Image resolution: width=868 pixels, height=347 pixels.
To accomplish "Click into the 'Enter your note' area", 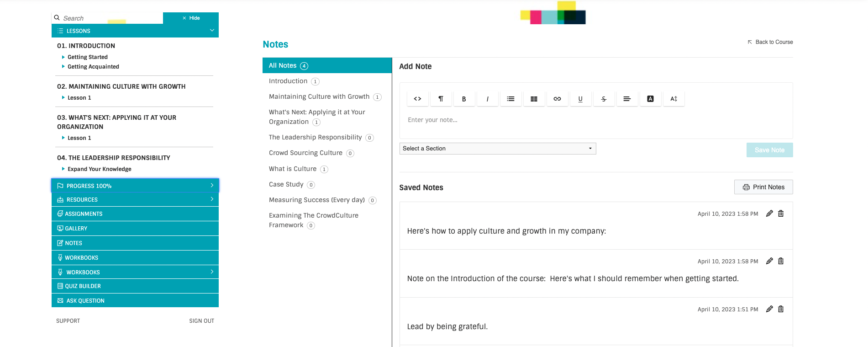I will click(x=596, y=120).
